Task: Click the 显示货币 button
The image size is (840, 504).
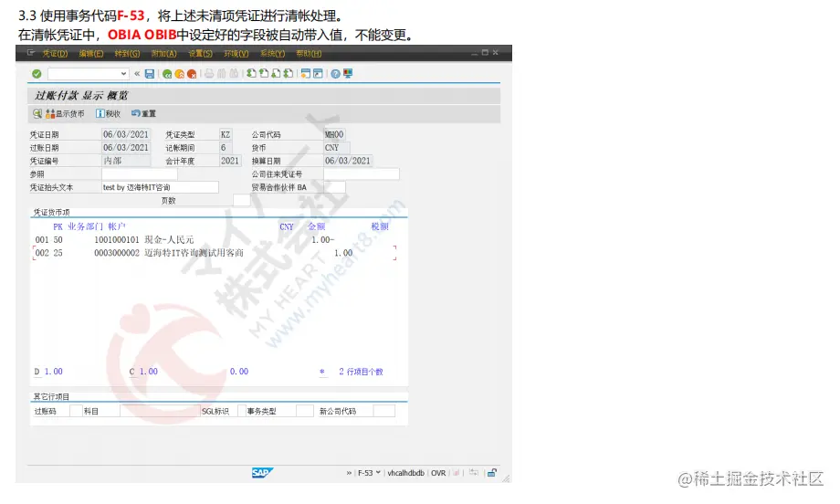Action: 65,113
